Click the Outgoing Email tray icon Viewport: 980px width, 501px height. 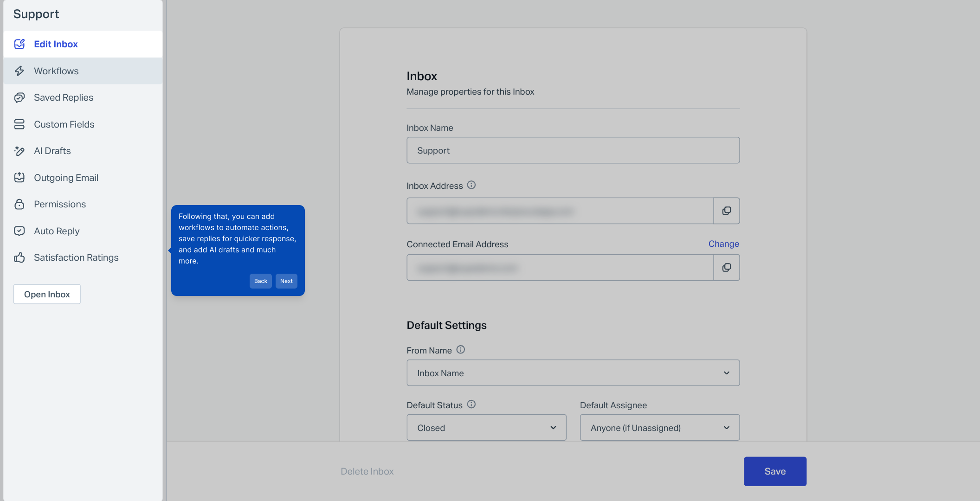coord(19,178)
